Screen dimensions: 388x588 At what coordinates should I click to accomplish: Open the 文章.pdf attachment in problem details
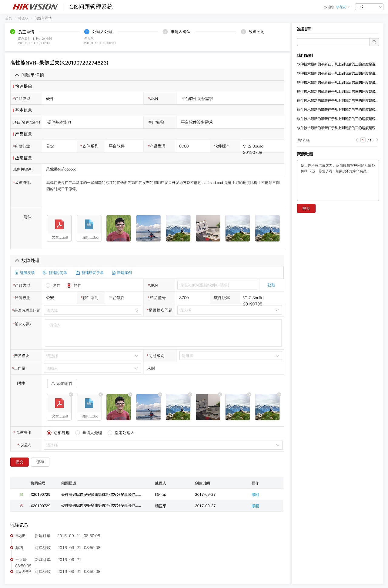(59, 228)
